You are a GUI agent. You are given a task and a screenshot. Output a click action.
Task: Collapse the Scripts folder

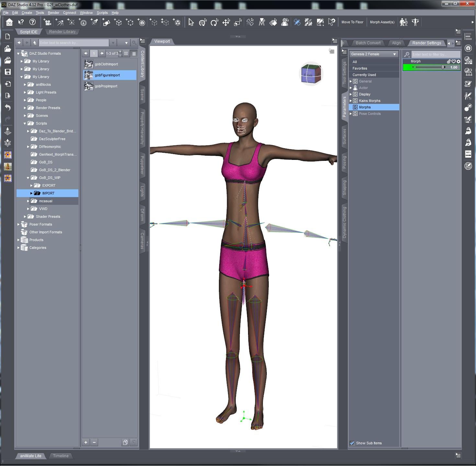point(25,123)
